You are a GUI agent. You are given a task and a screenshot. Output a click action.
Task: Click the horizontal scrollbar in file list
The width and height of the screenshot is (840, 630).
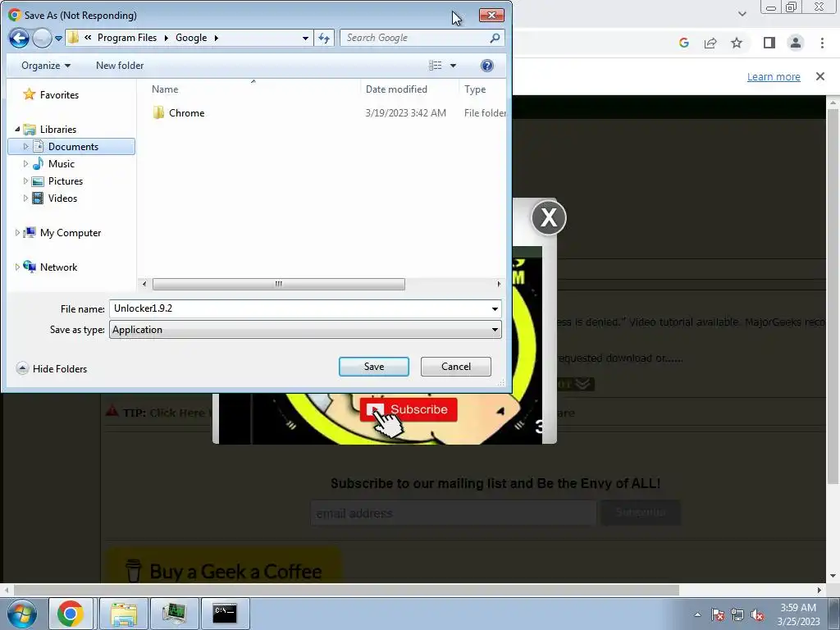(278, 284)
